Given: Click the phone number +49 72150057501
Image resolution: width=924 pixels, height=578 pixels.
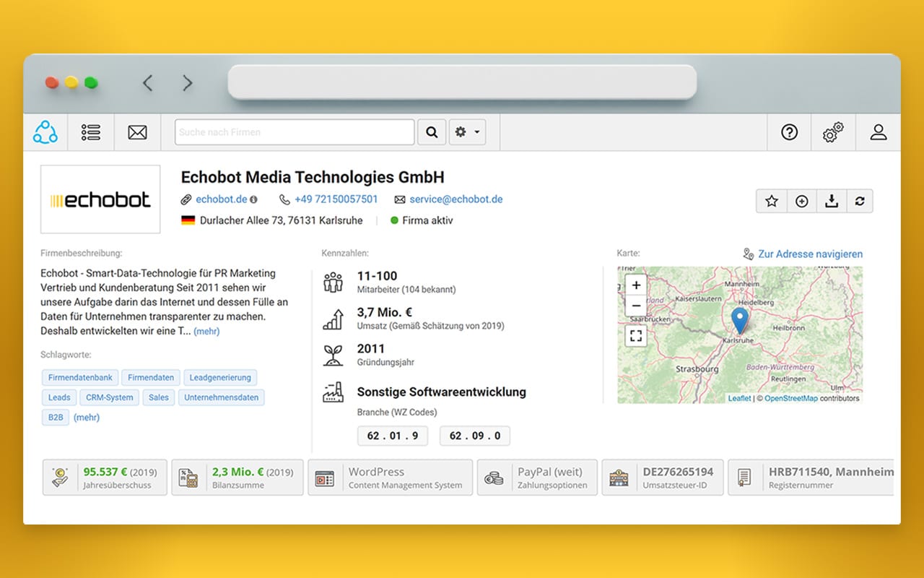Looking at the screenshot, I should (x=336, y=199).
